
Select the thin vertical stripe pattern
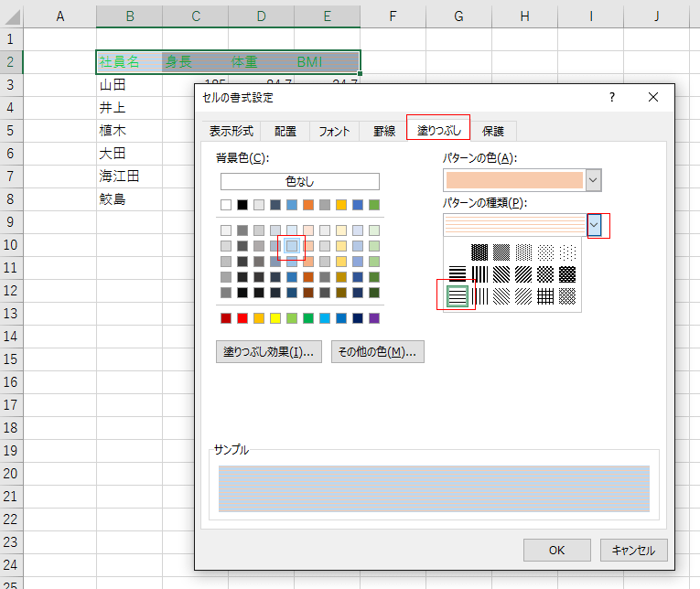(x=479, y=295)
